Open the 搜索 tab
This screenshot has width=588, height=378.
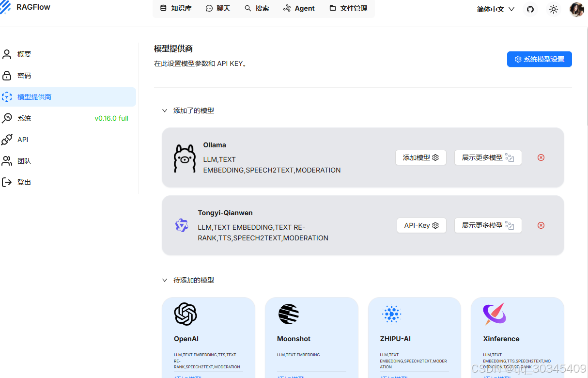point(257,8)
